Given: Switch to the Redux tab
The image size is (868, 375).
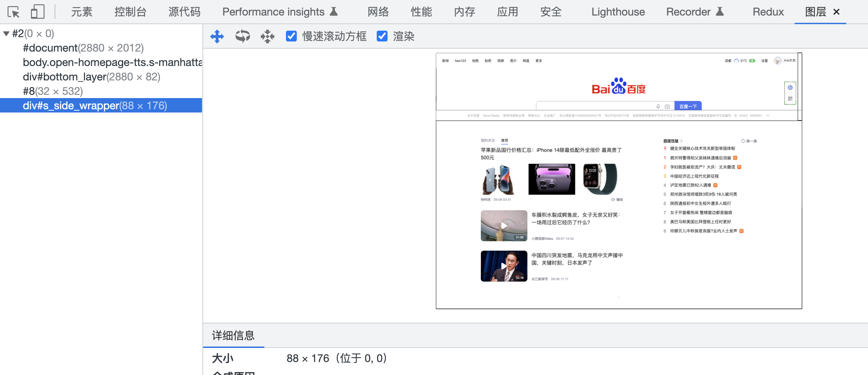Looking at the screenshot, I should (x=768, y=12).
